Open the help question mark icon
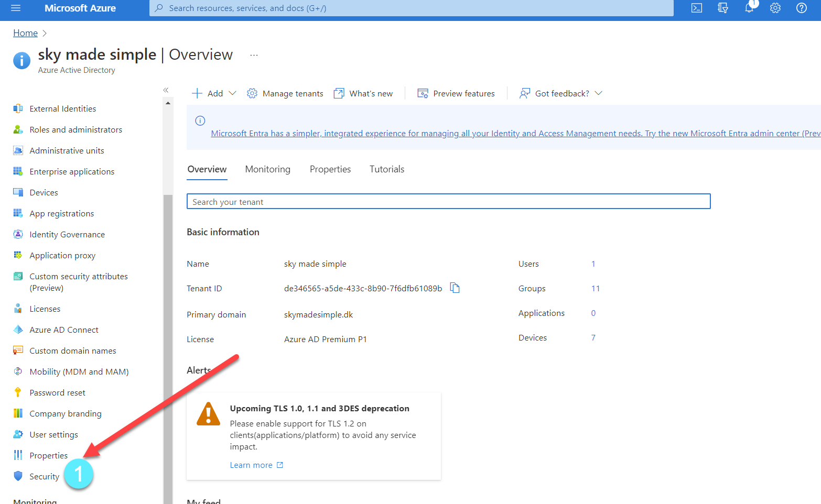821x504 pixels. point(802,8)
